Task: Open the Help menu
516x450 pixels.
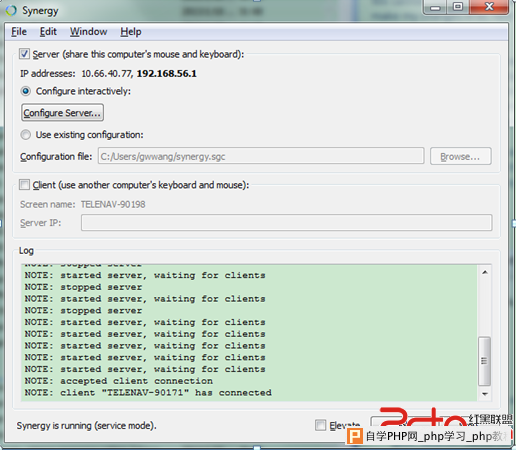Action: (131, 32)
